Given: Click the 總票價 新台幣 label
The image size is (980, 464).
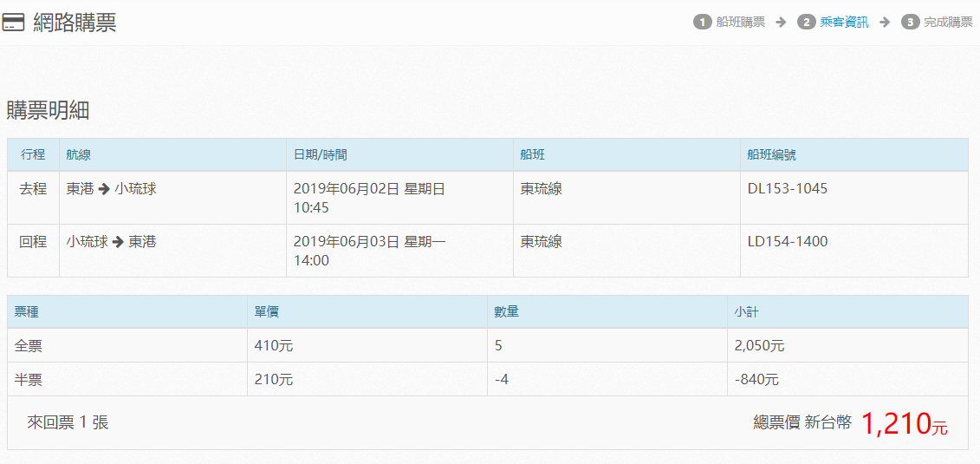Looking at the screenshot, I should click(802, 423).
